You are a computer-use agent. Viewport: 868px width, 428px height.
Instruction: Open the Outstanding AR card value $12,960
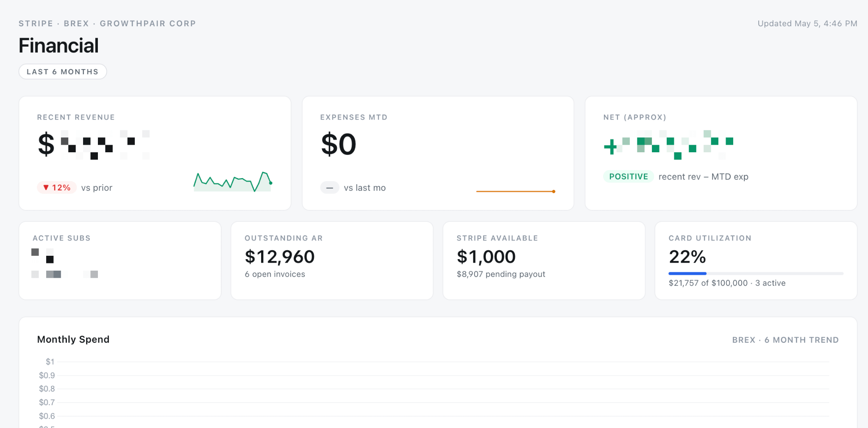click(x=280, y=257)
